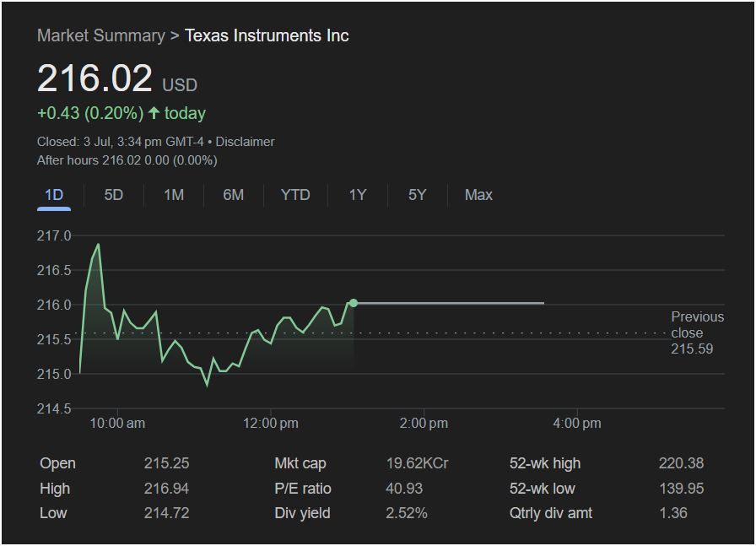The width and height of the screenshot is (756, 546).
Task: Switch to the YTD tab
Action: 295,195
